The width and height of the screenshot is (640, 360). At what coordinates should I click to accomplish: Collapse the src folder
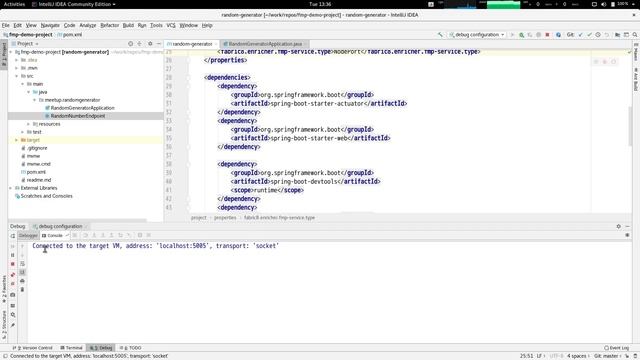tap(17, 76)
